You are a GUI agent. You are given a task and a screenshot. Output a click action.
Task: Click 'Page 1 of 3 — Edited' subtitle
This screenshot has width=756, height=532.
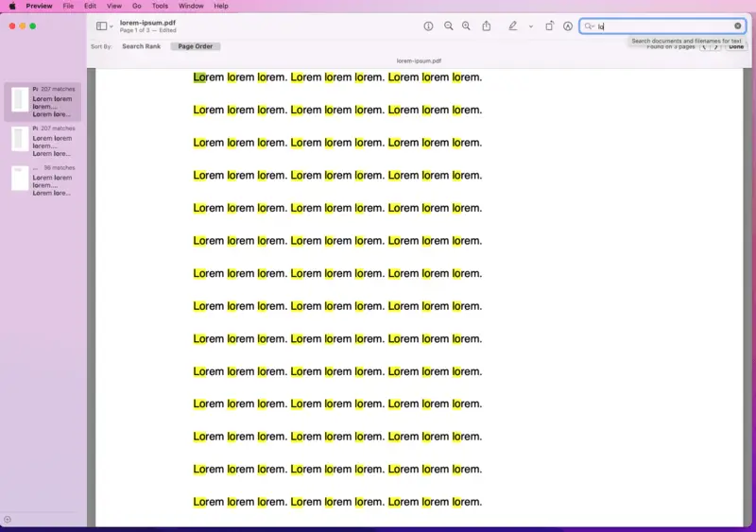[x=148, y=30]
